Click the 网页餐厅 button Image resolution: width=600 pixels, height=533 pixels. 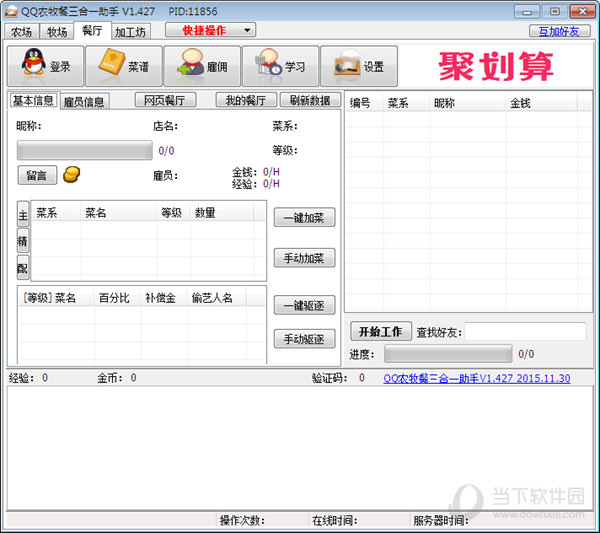[165, 100]
